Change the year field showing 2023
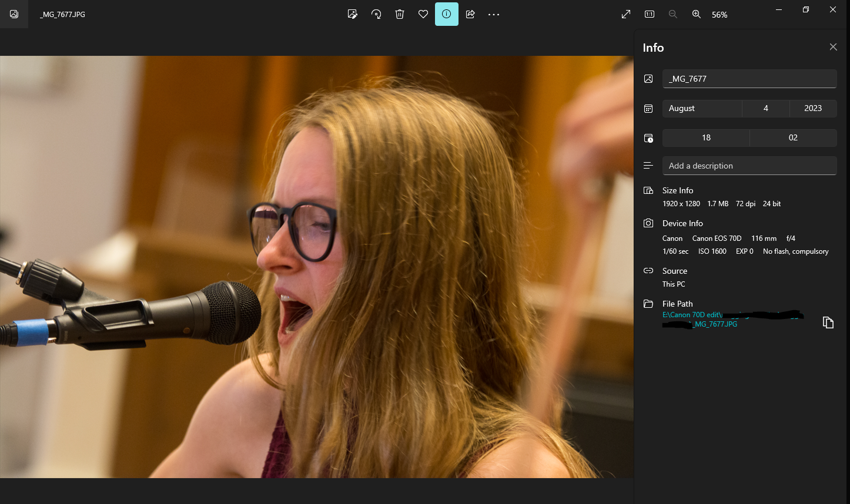 [813, 108]
